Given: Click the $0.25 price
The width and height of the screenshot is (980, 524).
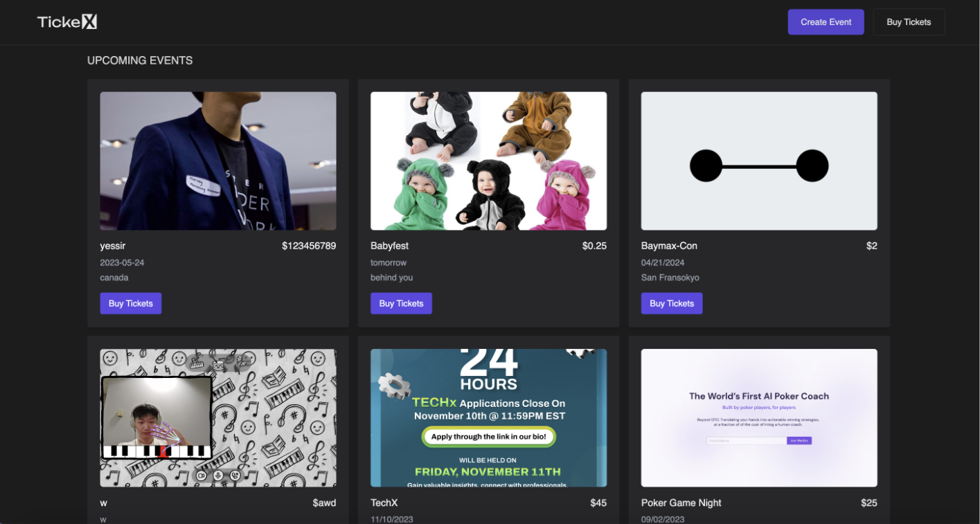Looking at the screenshot, I should (x=594, y=246).
